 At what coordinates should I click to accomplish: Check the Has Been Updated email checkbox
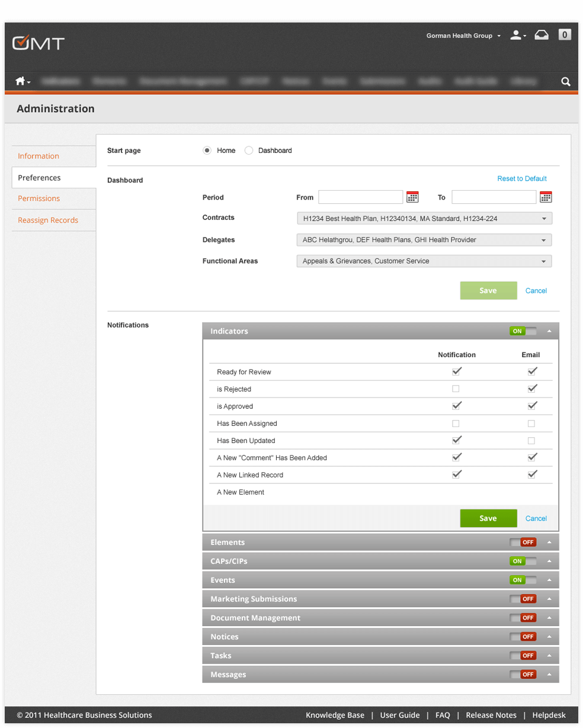531,441
